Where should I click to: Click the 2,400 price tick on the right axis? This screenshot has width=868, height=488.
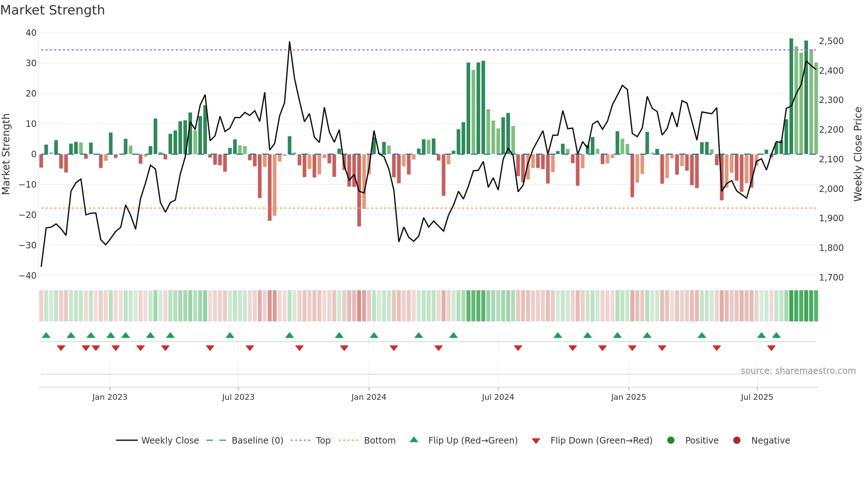coord(831,71)
